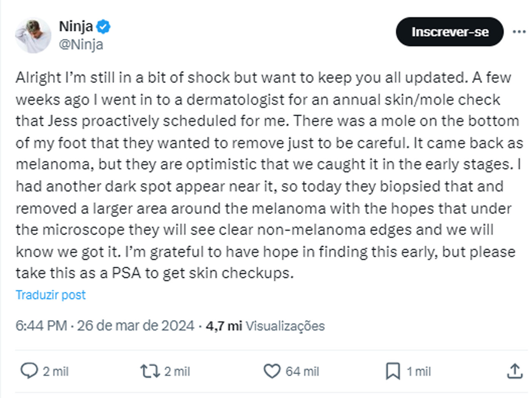Image resolution: width=532 pixels, height=398 pixels.
Task: Like the post with the heart icon
Action: tap(272, 371)
